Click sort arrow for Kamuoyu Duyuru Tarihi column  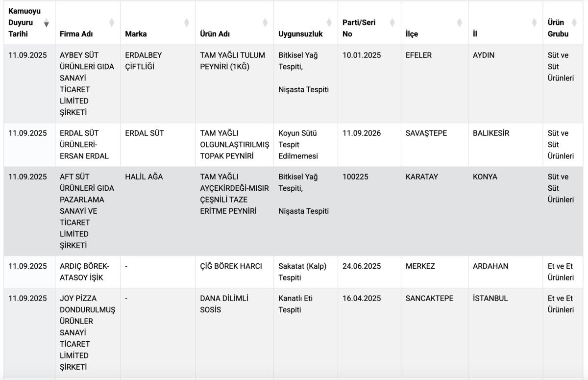tap(47, 23)
